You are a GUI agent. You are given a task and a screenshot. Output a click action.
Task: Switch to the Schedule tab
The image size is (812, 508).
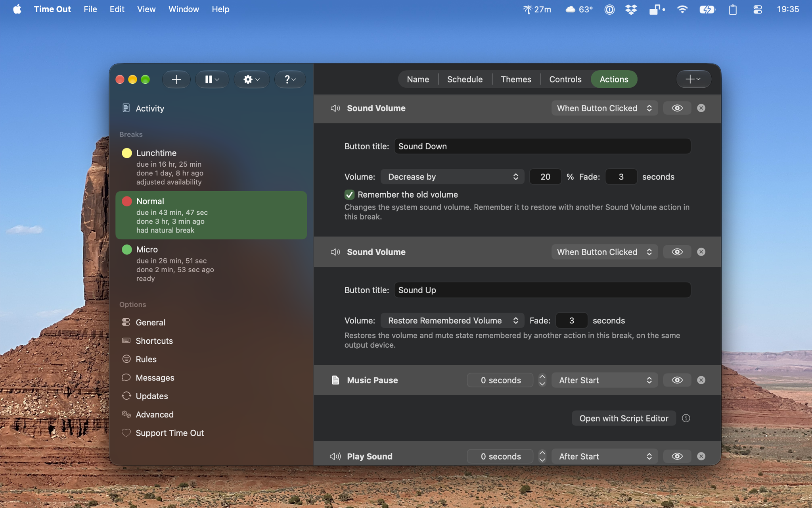tap(465, 79)
